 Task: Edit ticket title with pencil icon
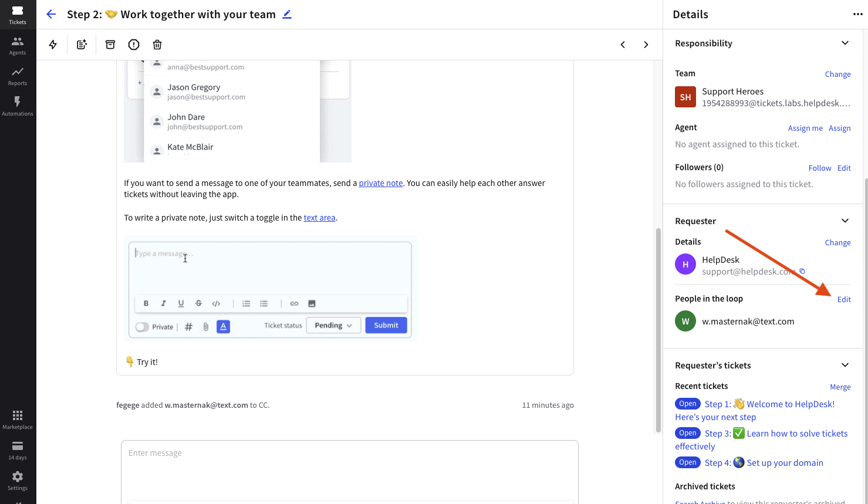click(x=287, y=14)
